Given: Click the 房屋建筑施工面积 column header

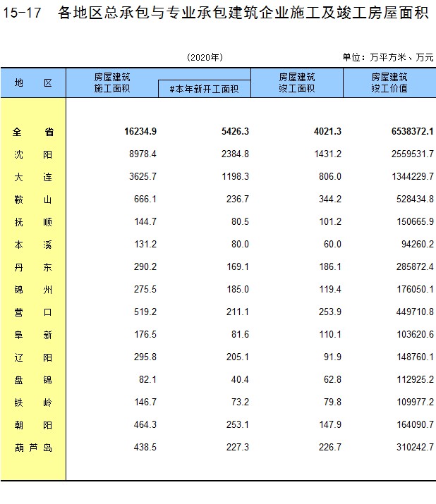Looking at the screenshot, I should 112,82.
